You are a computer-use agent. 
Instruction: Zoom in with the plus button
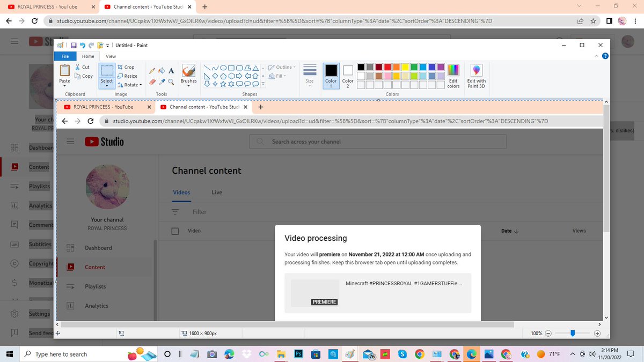click(x=597, y=333)
